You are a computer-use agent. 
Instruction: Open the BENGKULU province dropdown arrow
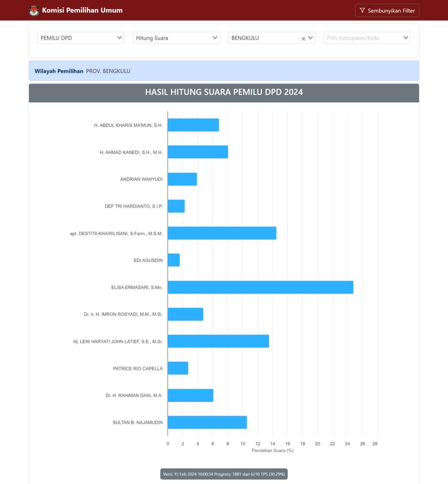tap(310, 38)
